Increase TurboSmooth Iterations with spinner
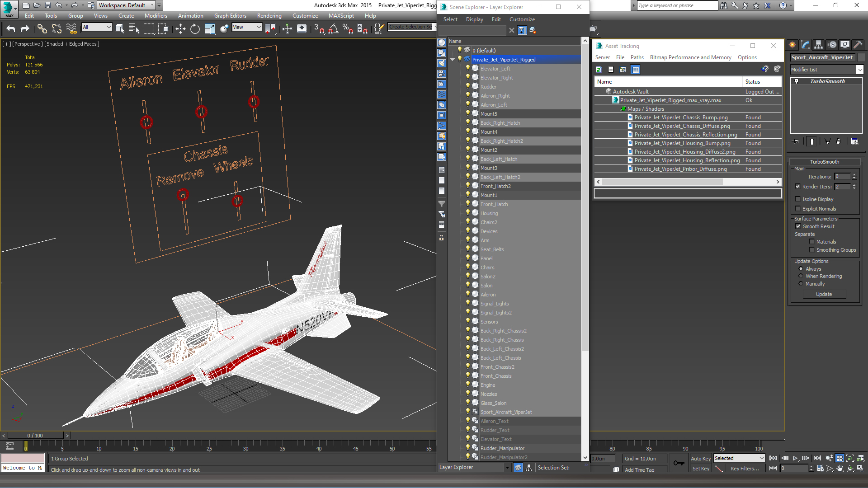Viewport: 868px width, 488px height. tap(854, 175)
